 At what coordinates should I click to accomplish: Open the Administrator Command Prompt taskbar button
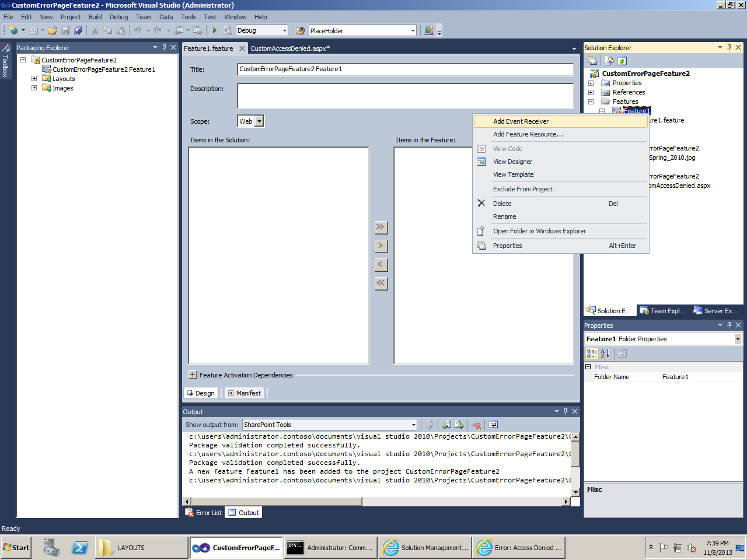[330, 548]
